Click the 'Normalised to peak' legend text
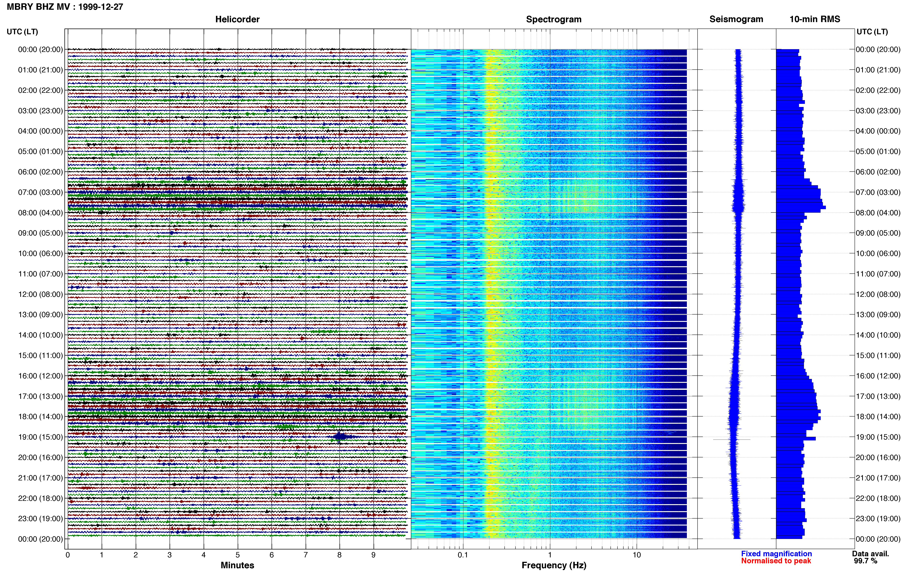 click(x=776, y=561)
